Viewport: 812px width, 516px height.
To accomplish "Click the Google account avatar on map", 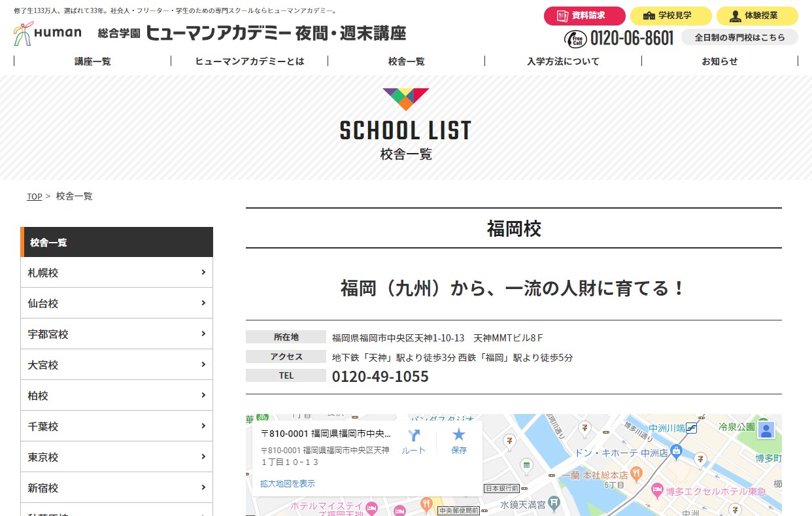I will point(766,430).
